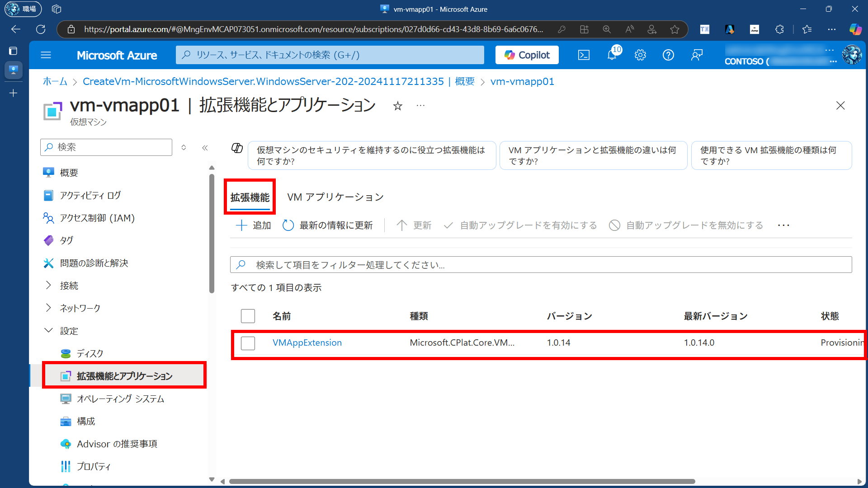Image resolution: width=868 pixels, height=488 pixels.
Task: Click the 追加 add button
Action: 253,225
